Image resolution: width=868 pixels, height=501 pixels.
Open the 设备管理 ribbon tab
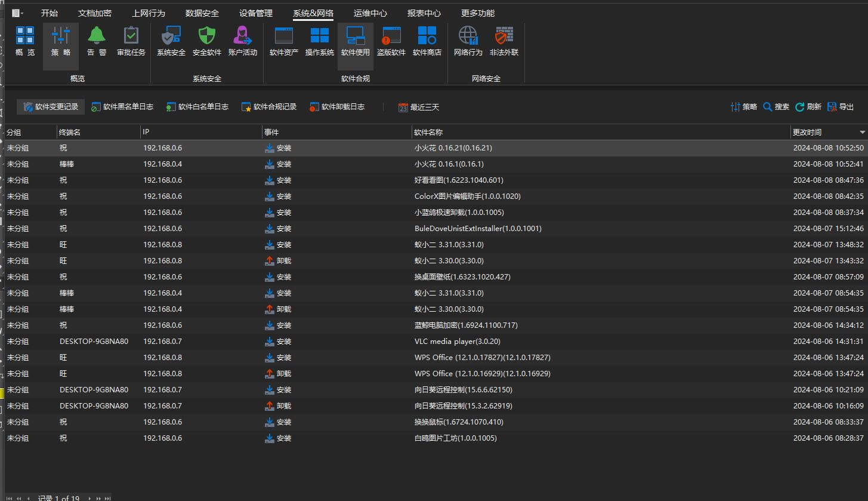pos(256,13)
